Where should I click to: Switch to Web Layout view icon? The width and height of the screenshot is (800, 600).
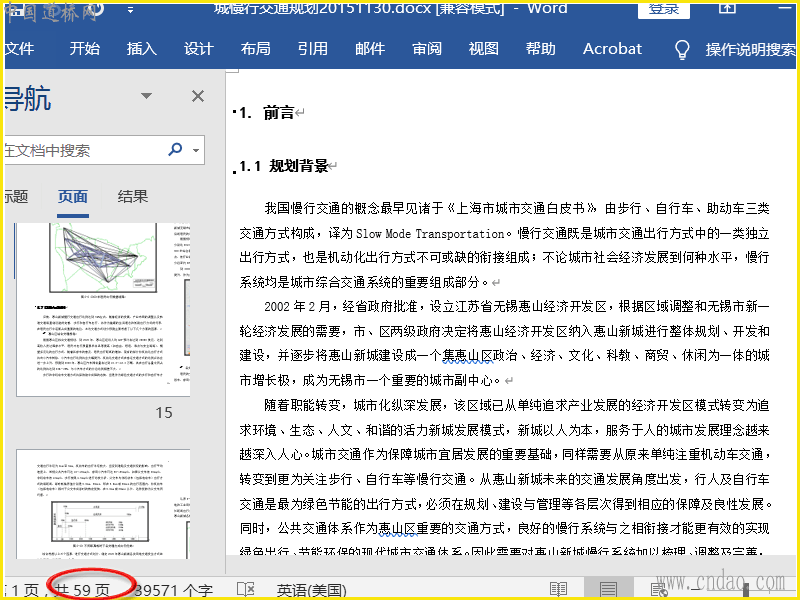659,589
